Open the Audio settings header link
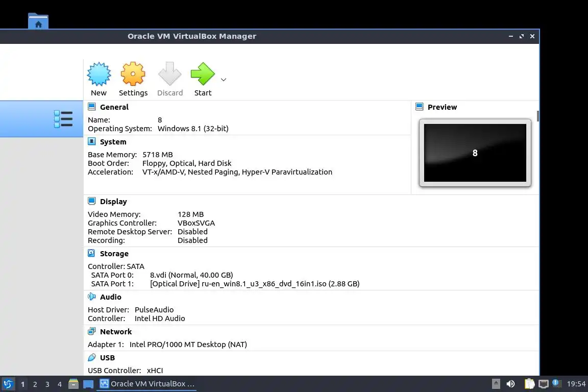 [110, 297]
